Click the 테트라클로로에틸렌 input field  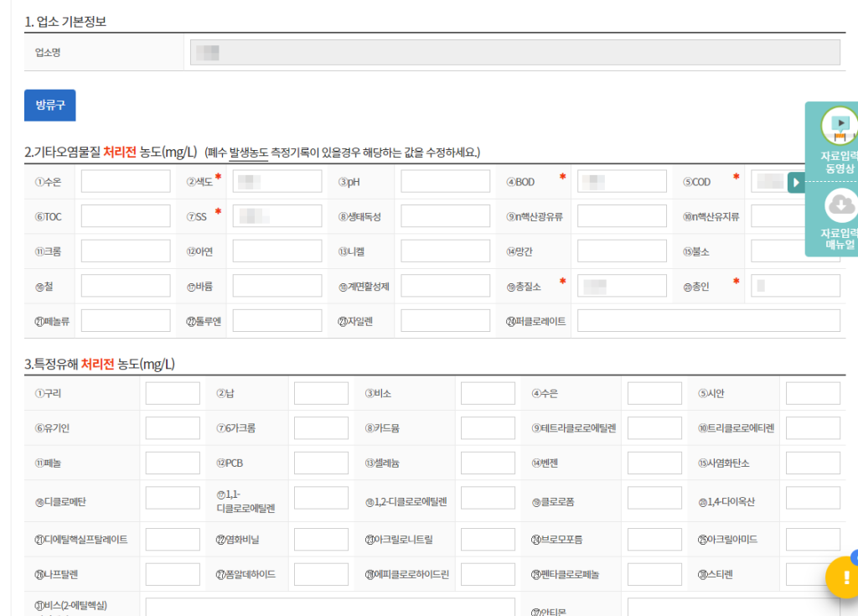click(x=655, y=428)
